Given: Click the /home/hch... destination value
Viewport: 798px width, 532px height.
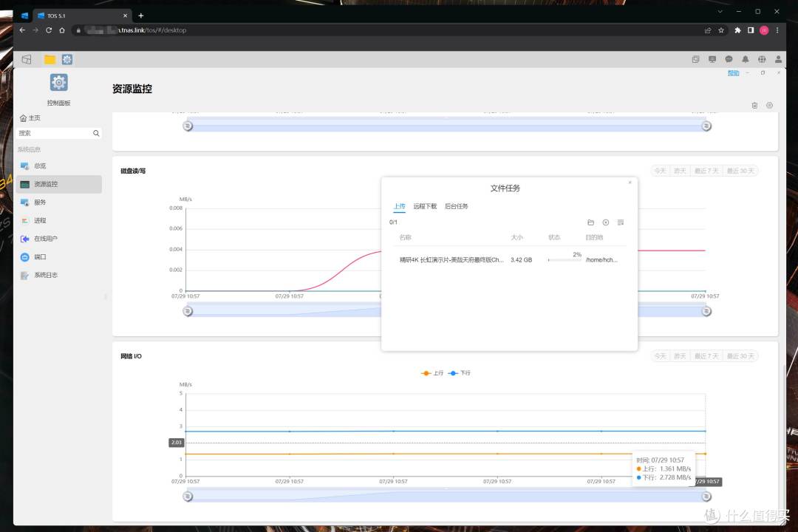Looking at the screenshot, I should [601, 260].
